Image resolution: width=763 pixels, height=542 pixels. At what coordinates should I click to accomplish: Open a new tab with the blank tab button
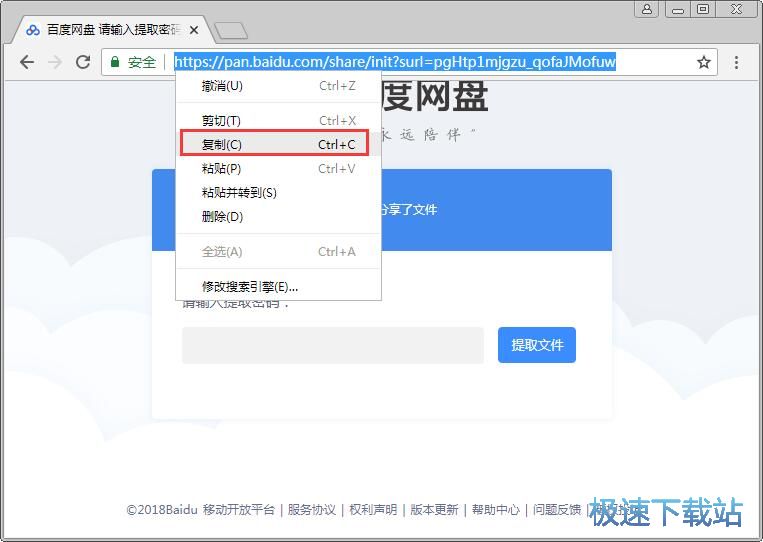[x=231, y=31]
